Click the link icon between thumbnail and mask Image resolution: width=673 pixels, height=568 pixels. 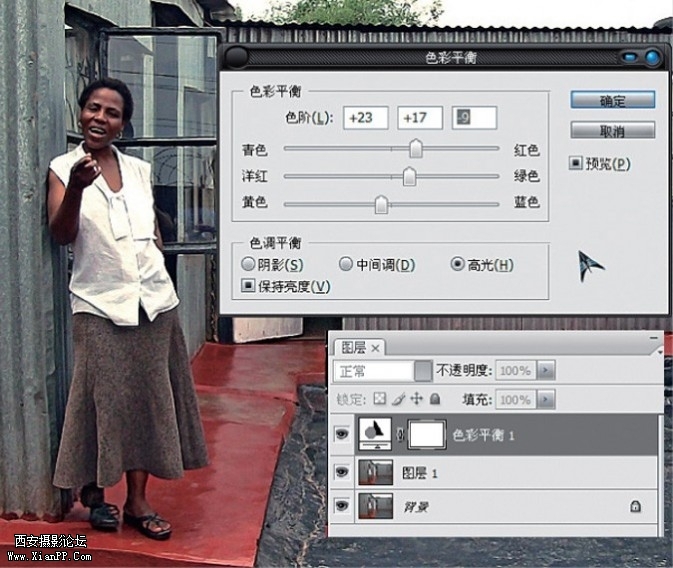tap(400, 435)
